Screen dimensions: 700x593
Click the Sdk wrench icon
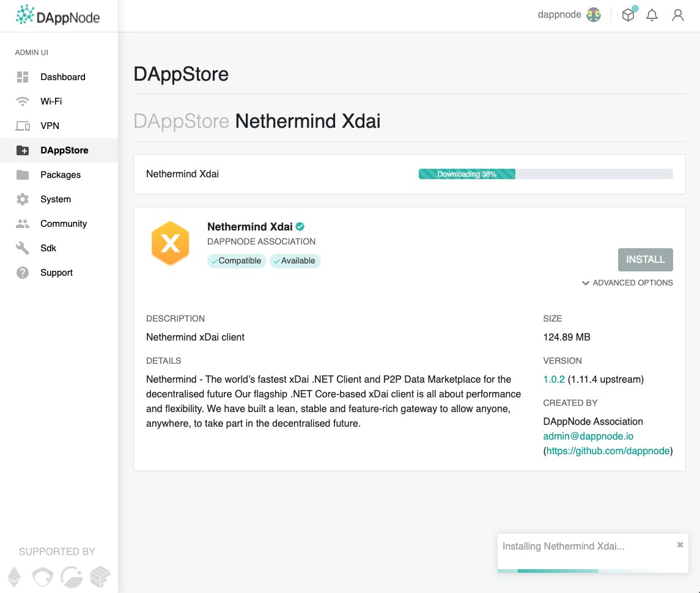pyautogui.click(x=23, y=248)
